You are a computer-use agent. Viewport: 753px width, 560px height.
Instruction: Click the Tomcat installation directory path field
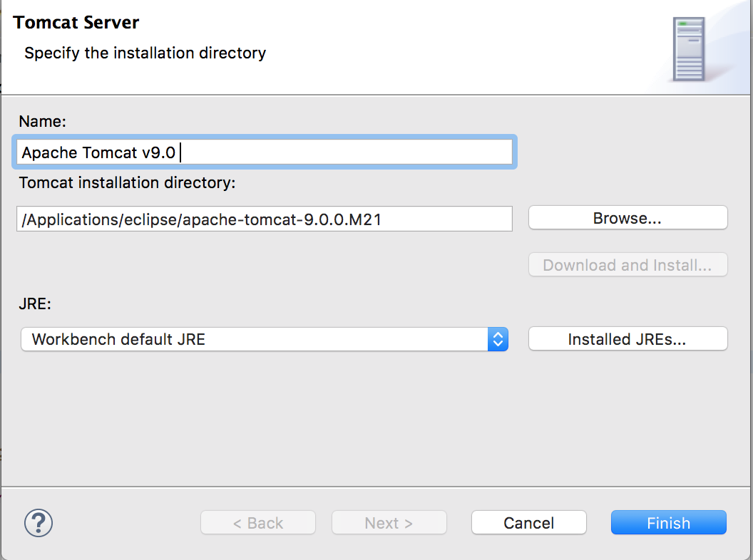(x=265, y=219)
